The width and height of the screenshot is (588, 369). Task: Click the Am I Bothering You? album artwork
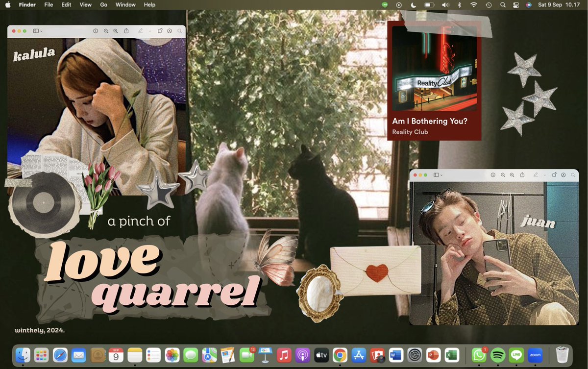point(434,69)
